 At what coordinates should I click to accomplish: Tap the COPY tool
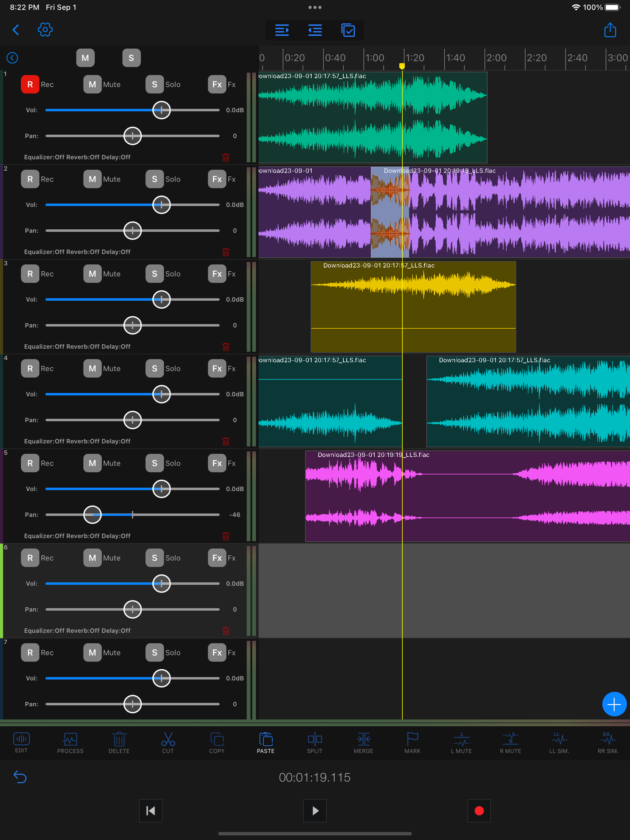coord(217,743)
